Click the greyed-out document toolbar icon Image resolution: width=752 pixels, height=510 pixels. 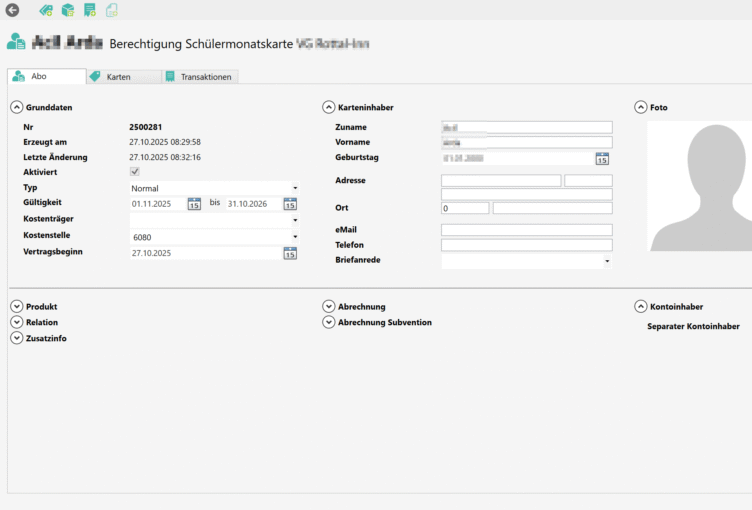111,10
